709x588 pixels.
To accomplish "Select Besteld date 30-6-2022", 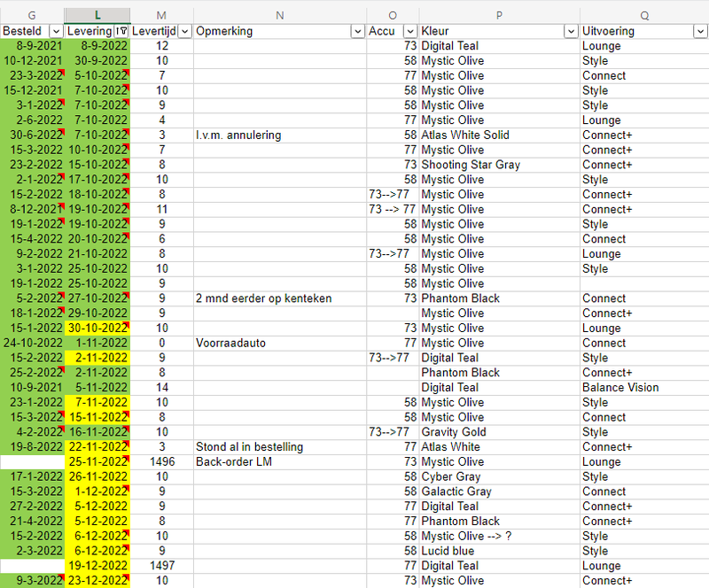I will [32, 135].
